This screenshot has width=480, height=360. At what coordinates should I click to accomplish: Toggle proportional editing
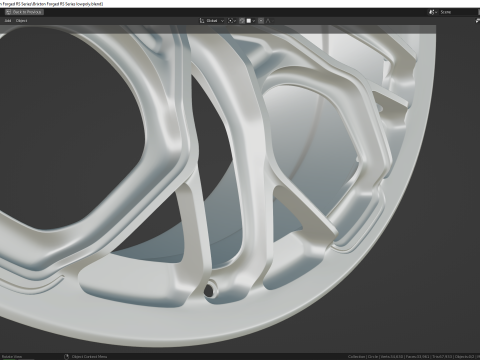pos(261,21)
